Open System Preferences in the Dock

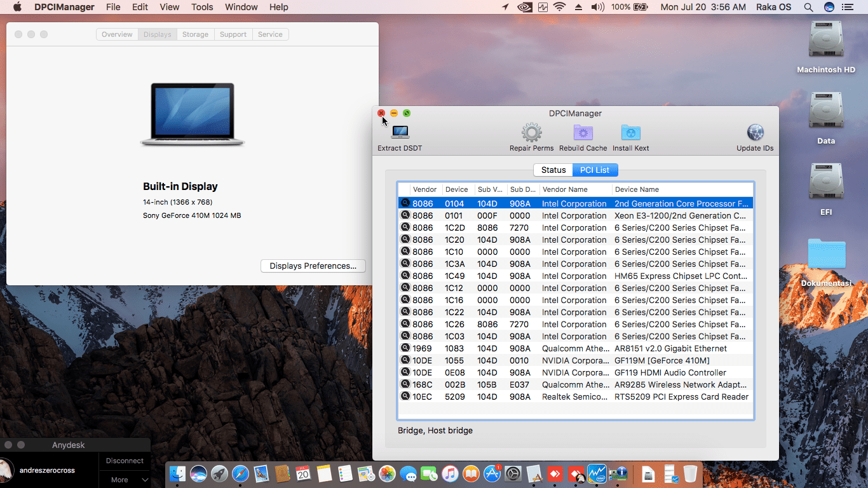pos(513,473)
